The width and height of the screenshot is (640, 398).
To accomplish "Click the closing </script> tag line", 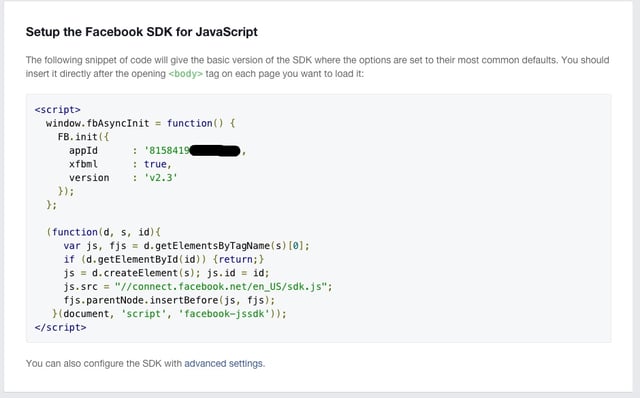I will [x=60, y=327].
